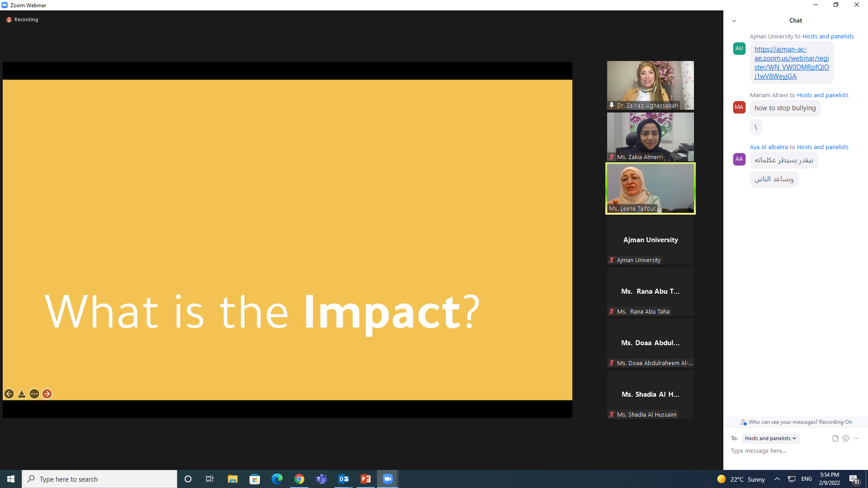The image size is (868, 488).
Task: Toggle muted mic icon on Ajman University tile
Action: point(612,260)
